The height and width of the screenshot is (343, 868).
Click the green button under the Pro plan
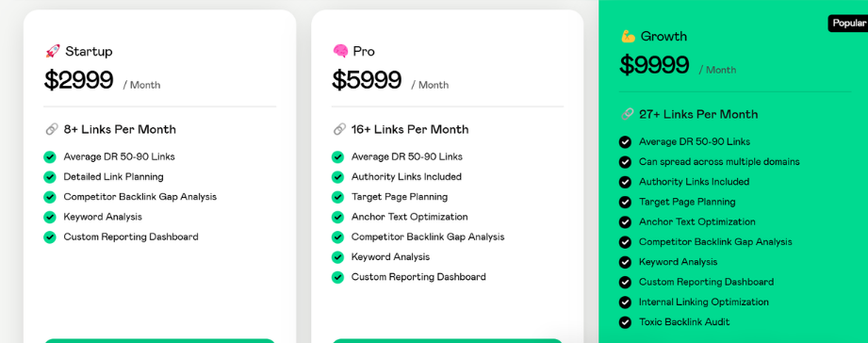[x=448, y=341]
